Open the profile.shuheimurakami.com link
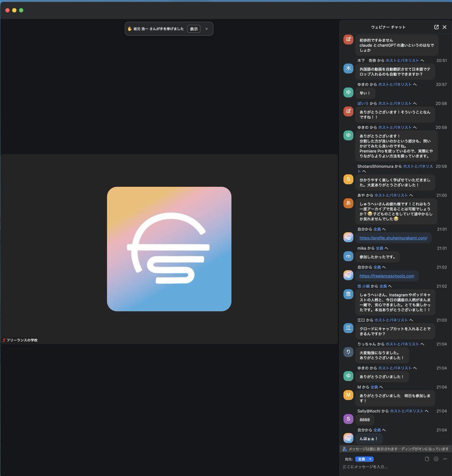The width and height of the screenshot is (452, 476). click(x=393, y=238)
